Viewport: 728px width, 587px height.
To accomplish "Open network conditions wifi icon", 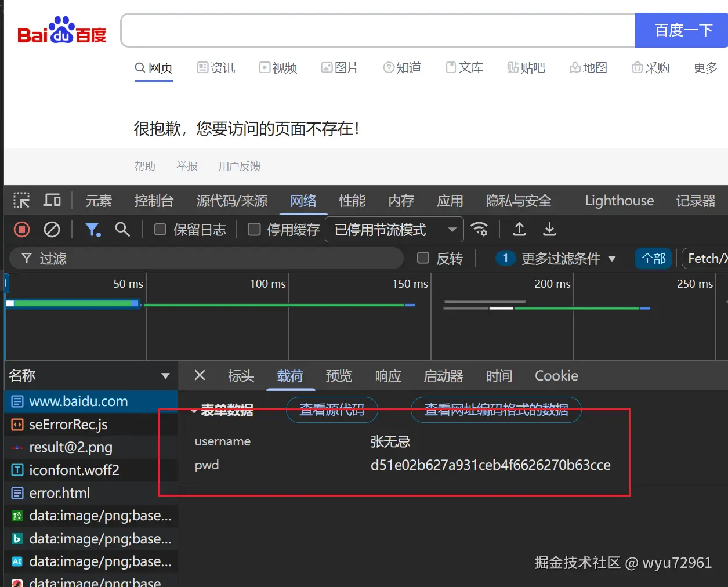I will [x=479, y=229].
